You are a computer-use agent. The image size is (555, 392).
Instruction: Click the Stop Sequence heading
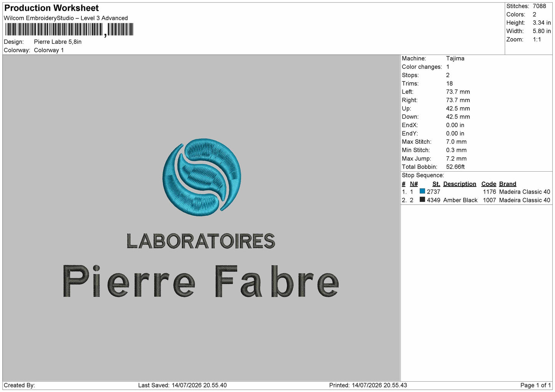[423, 175]
